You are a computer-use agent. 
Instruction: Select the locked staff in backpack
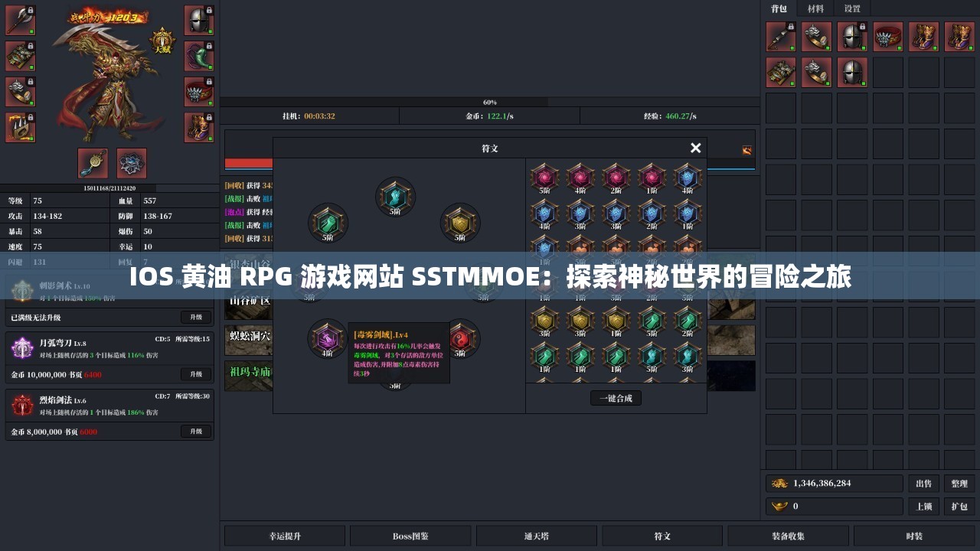click(x=781, y=37)
